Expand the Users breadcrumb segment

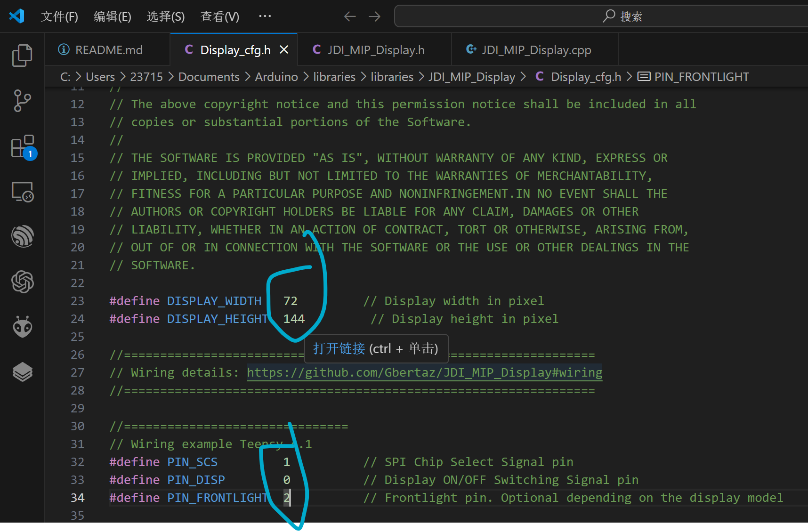[x=100, y=77]
